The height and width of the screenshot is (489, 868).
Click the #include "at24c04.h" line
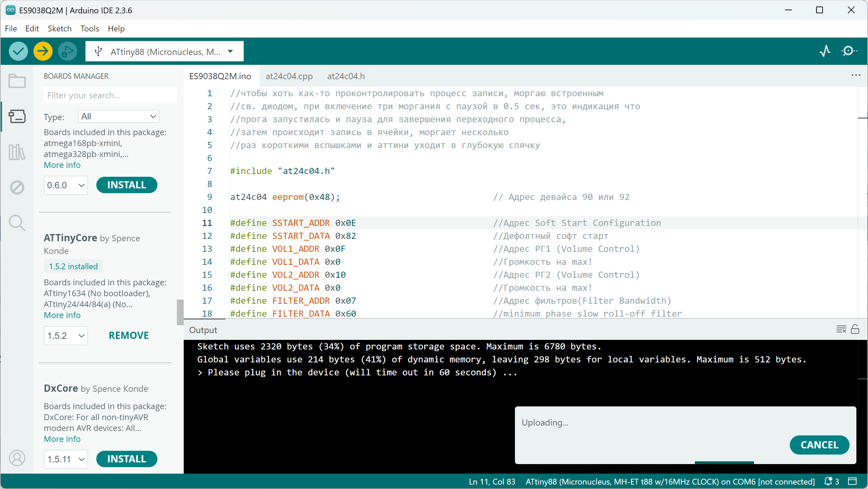coord(282,171)
